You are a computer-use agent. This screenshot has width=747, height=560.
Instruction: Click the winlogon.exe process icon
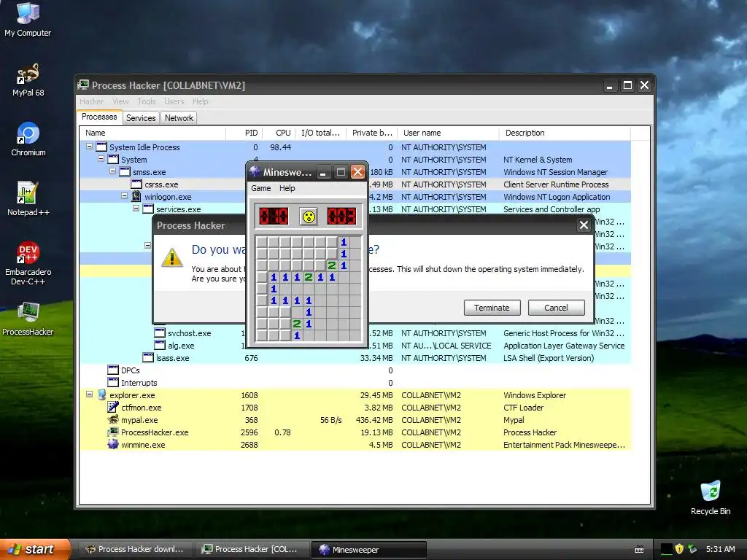pos(136,196)
